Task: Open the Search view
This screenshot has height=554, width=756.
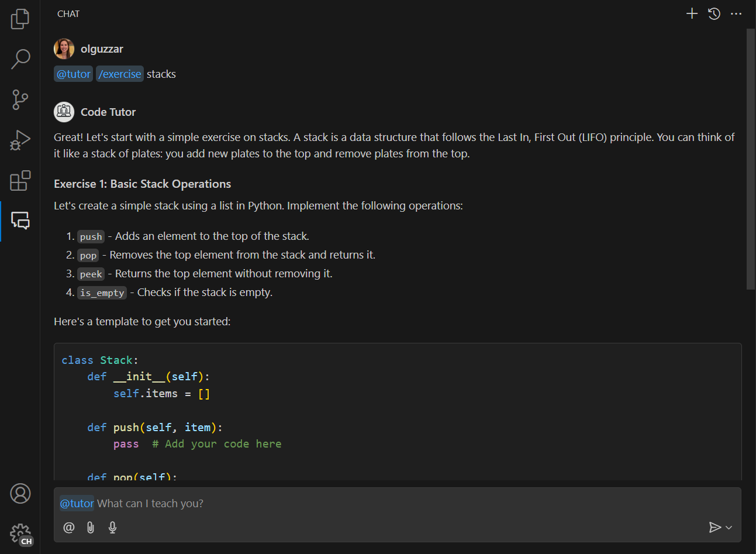Action: click(x=20, y=59)
